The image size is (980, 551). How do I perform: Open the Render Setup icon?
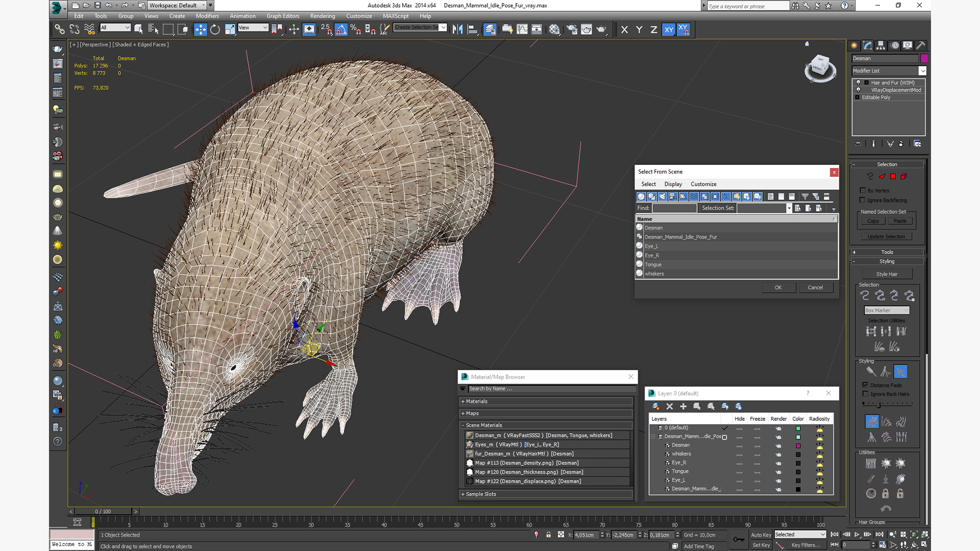click(572, 30)
